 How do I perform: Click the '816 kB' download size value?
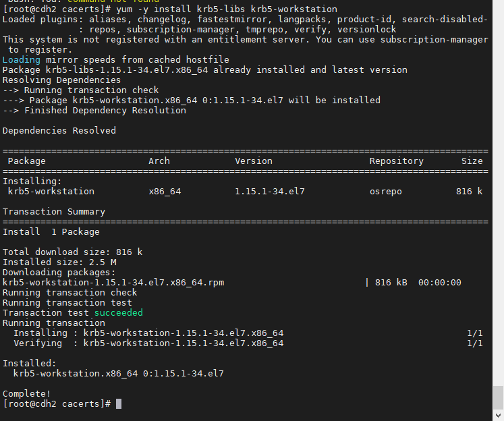point(391,283)
